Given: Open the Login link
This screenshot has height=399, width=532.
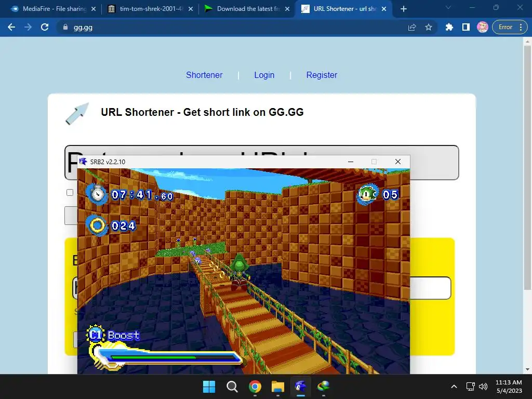Looking at the screenshot, I should [x=264, y=75].
